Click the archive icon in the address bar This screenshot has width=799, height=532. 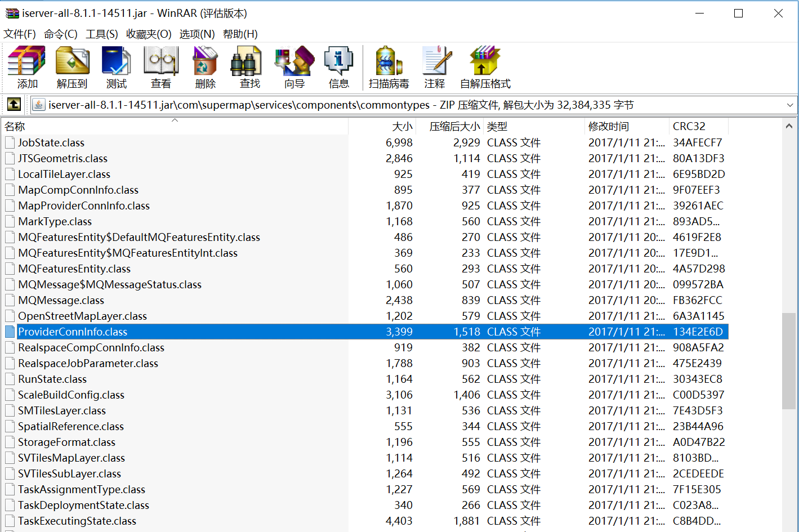[38, 105]
